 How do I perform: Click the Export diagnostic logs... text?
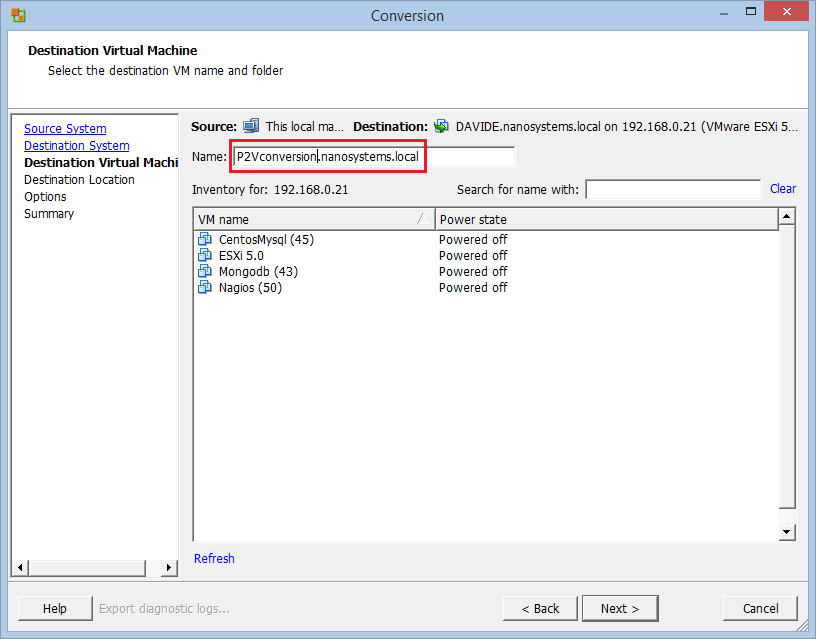coord(164,608)
